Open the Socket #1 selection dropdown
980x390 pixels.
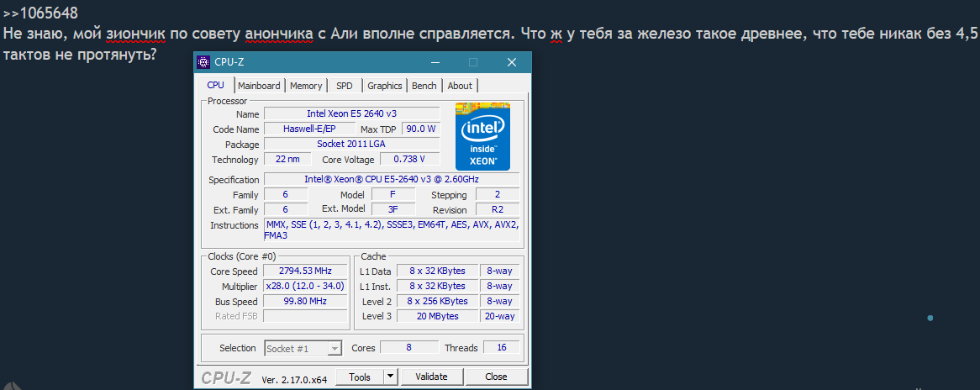coord(303,349)
